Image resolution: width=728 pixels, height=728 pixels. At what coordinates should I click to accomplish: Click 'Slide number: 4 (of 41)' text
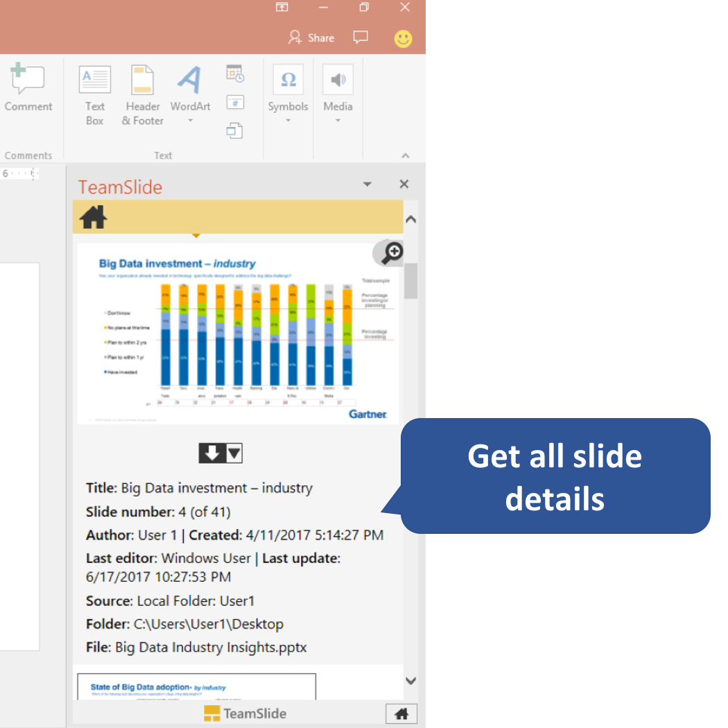coord(158,512)
